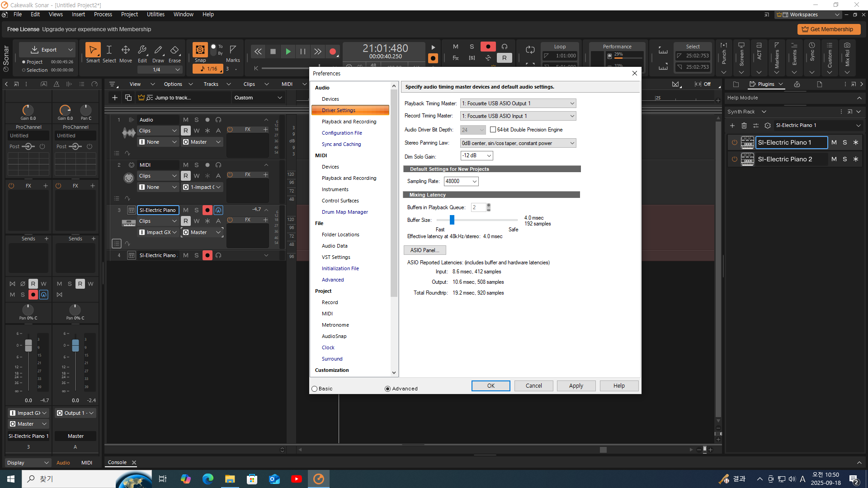Open the Insert menu
868x488 pixels.
click(x=78, y=14)
